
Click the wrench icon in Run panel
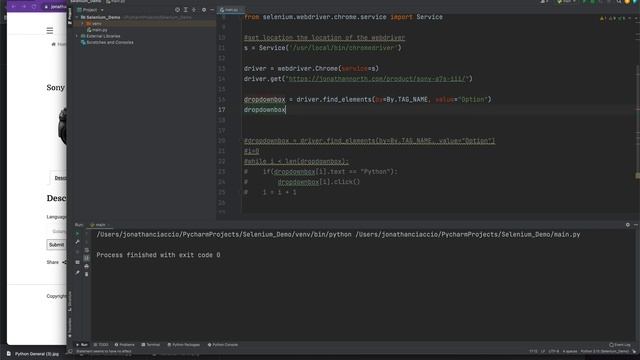[x=77, y=242]
